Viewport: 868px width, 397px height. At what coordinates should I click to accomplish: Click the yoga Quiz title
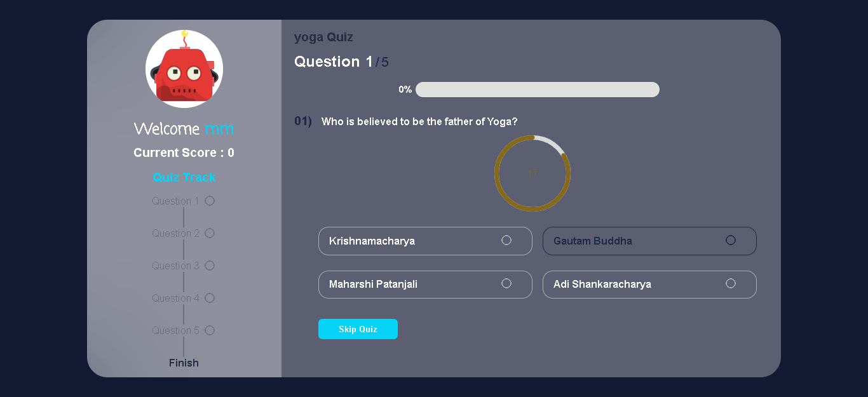pos(323,37)
